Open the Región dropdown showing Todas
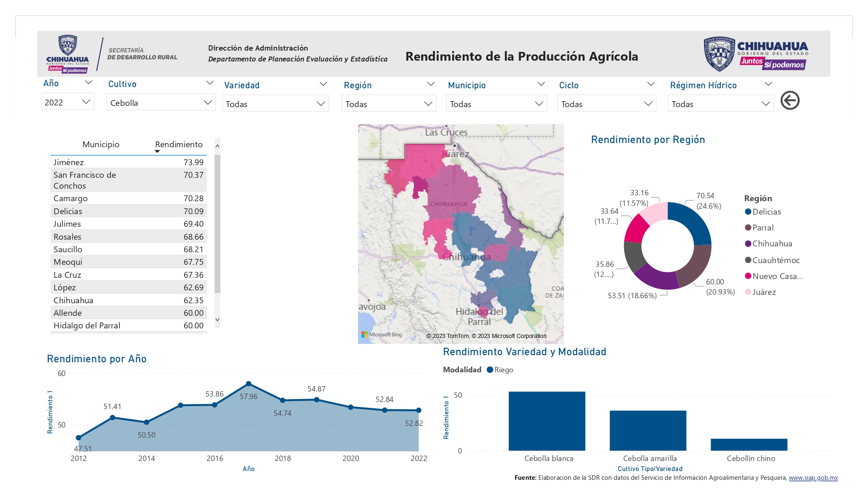868x502 pixels. [389, 104]
